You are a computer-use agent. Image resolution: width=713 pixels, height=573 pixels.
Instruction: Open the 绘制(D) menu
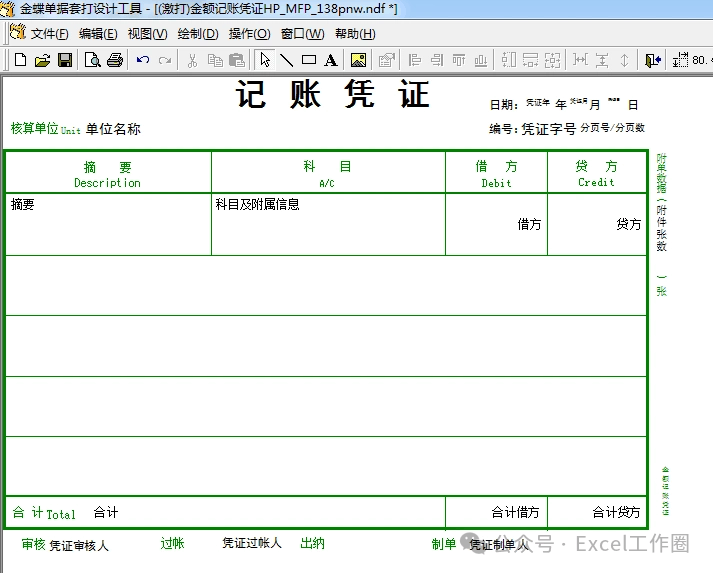197,34
